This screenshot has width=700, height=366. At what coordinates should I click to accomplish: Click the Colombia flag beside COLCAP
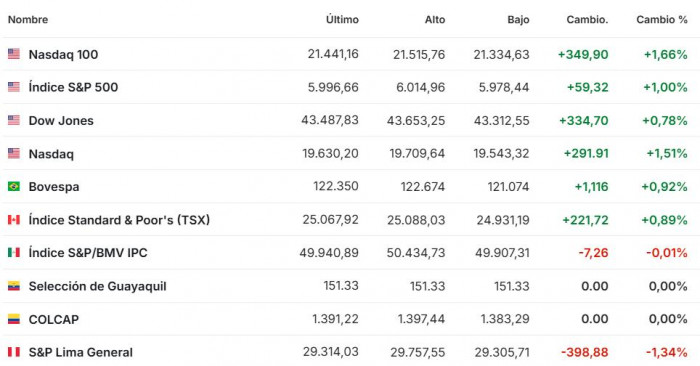click(14, 319)
